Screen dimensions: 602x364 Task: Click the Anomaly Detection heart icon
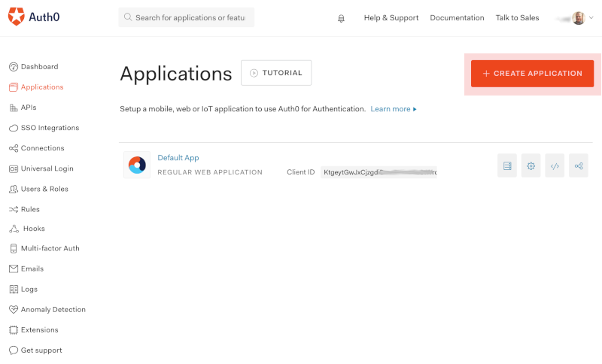14,309
